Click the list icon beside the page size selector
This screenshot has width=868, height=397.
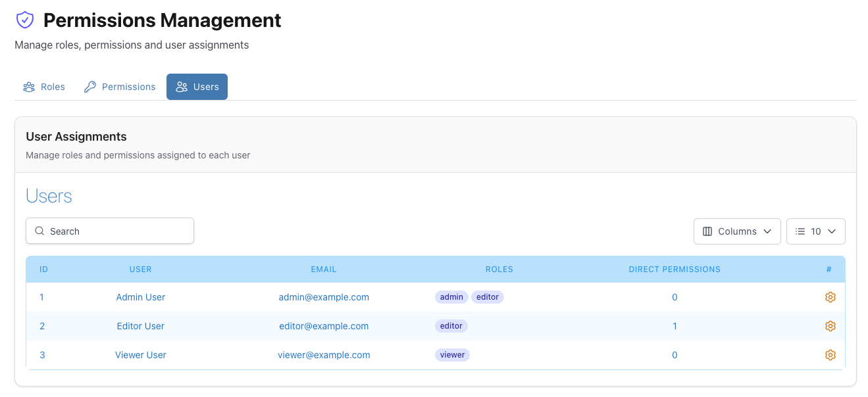(x=800, y=231)
